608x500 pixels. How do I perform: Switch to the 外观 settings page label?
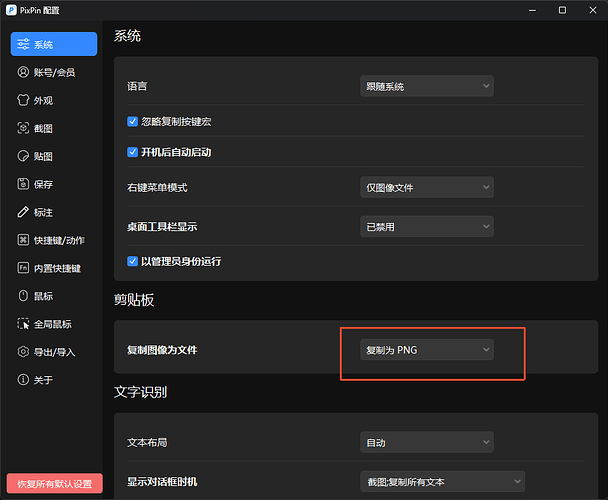tap(43, 100)
